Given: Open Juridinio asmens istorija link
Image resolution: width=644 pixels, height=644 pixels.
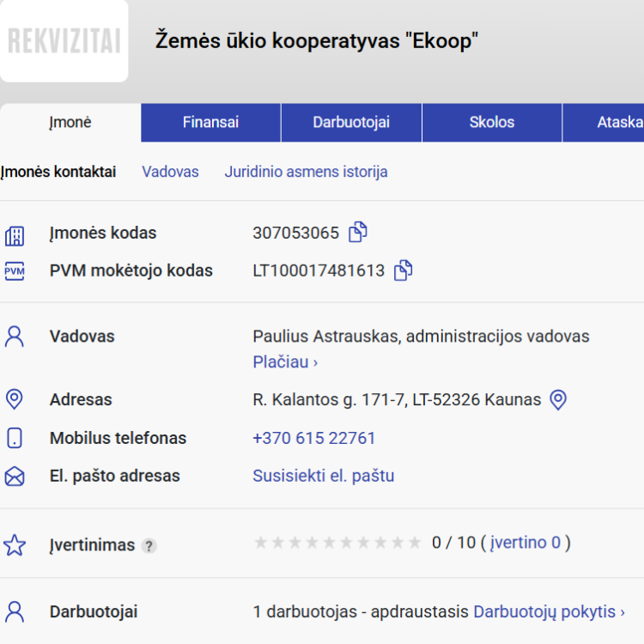Looking at the screenshot, I should point(306,172).
